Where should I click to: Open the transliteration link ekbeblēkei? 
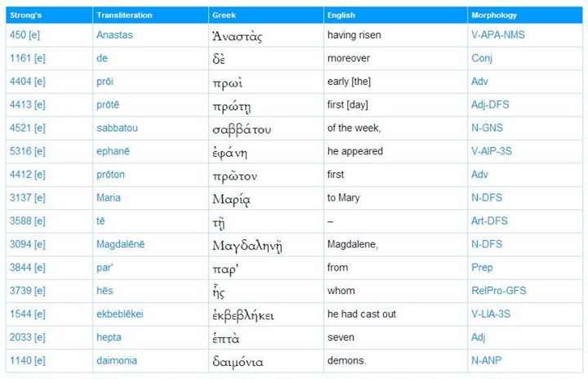point(119,314)
